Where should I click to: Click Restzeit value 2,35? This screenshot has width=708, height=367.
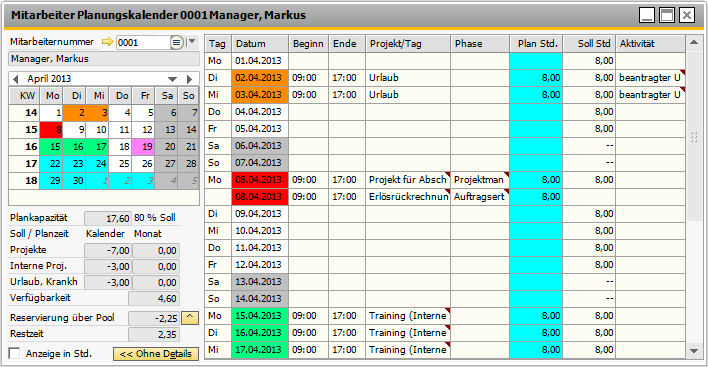pyautogui.click(x=154, y=334)
